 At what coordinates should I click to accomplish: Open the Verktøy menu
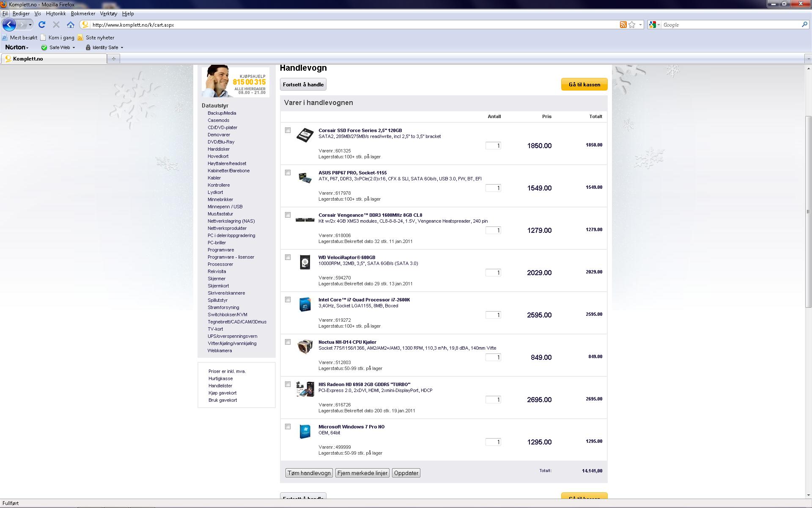109,14
